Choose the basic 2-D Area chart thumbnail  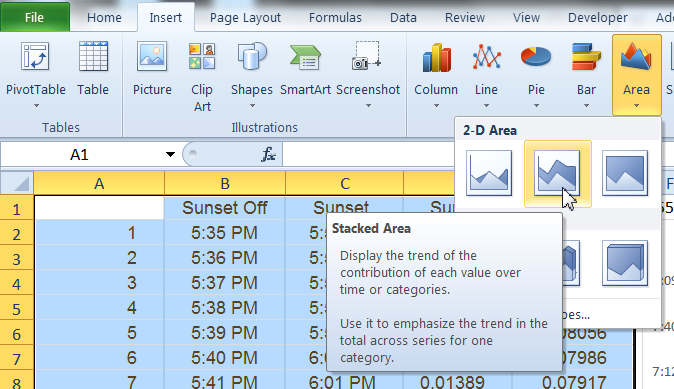[489, 173]
